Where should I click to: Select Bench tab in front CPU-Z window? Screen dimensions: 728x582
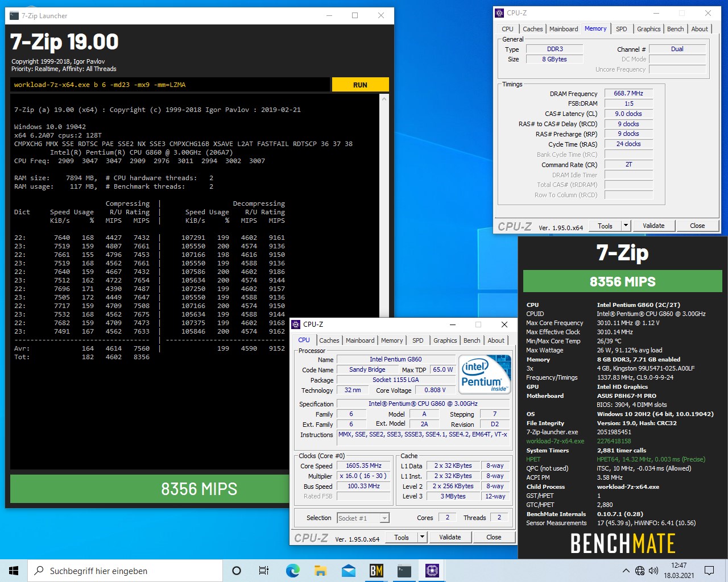pos(472,340)
